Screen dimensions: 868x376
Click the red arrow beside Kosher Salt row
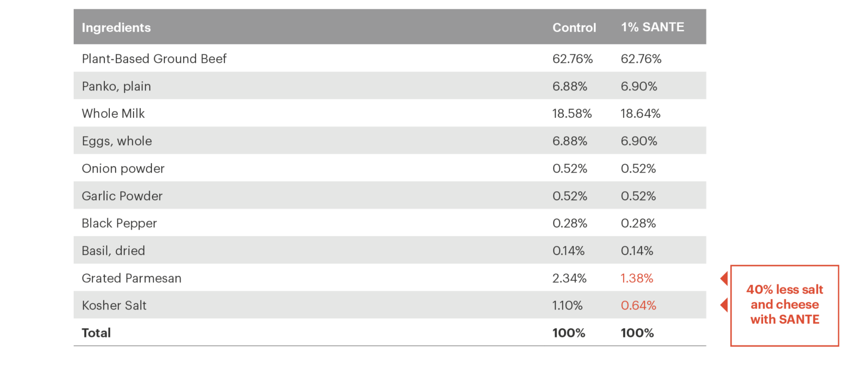[x=724, y=305]
